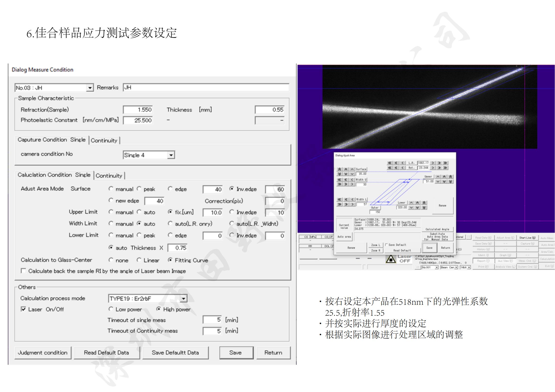This screenshot has height=392, width=555.
Task: Click L.R. single-right arrow button
Action: pos(433,163)
